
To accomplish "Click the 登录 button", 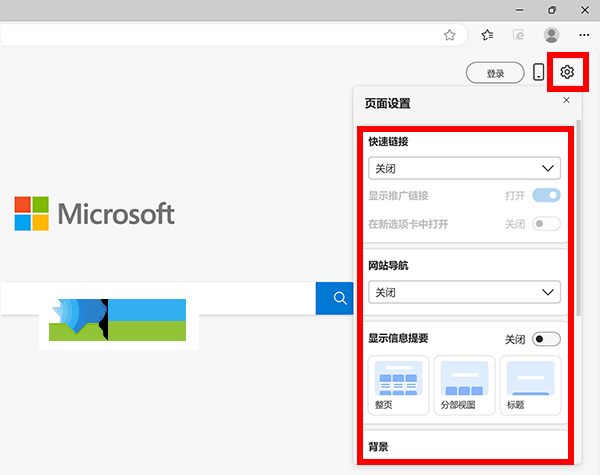I will 495,73.
